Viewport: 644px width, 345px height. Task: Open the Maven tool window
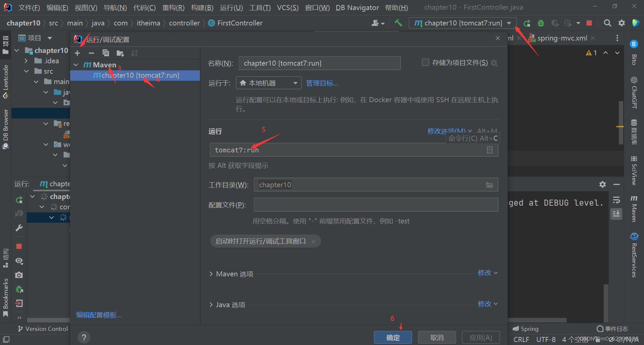[x=634, y=209]
